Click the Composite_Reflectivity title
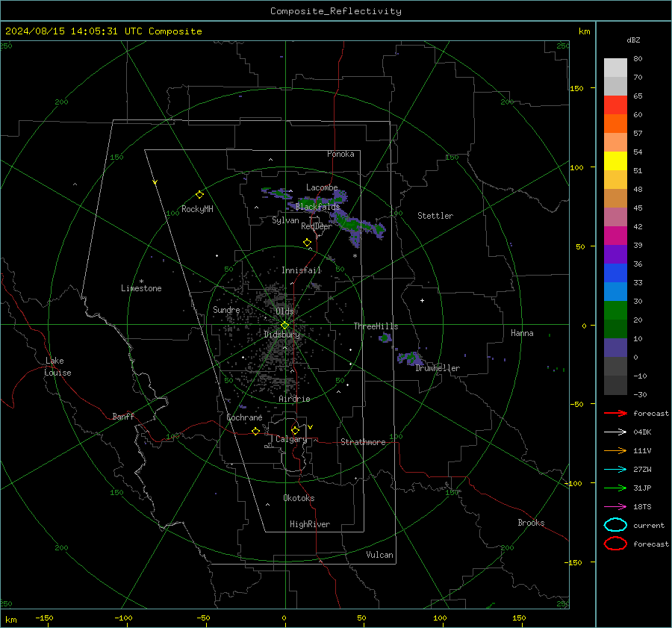This screenshot has height=628, width=672. 335,11
